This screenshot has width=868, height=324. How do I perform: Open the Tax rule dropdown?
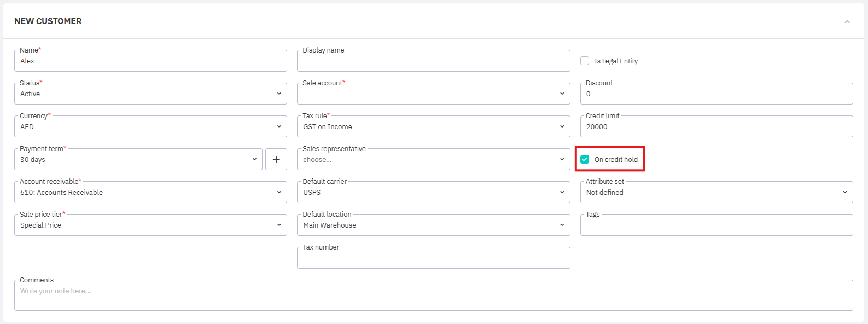point(433,126)
